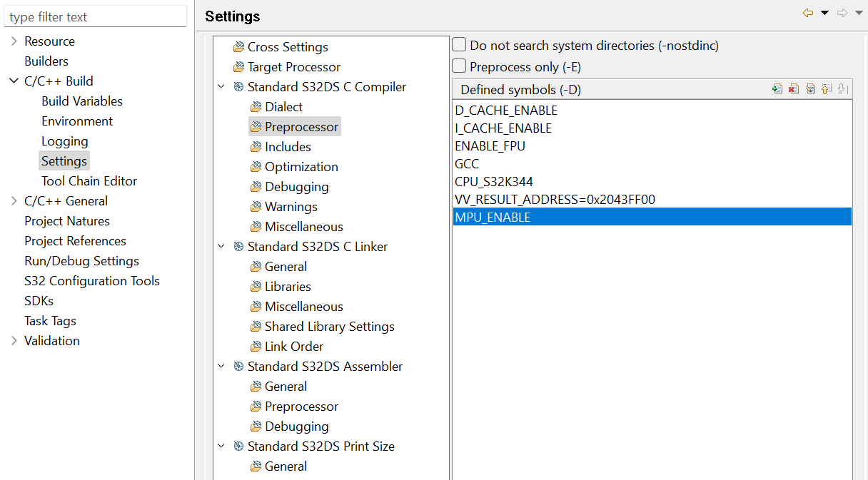Select the Logging page
Screen dimensions: 868x480
[x=65, y=141]
